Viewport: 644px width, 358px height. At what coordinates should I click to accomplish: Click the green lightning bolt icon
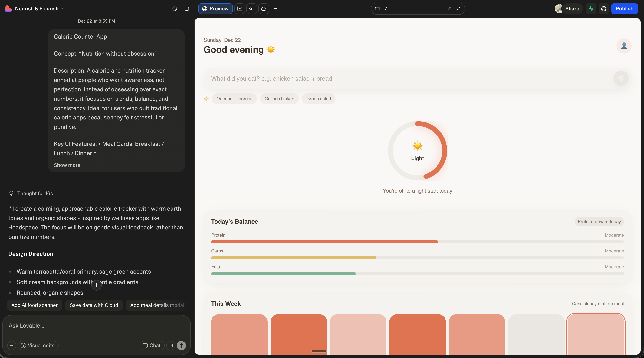[x=591, y=9]
